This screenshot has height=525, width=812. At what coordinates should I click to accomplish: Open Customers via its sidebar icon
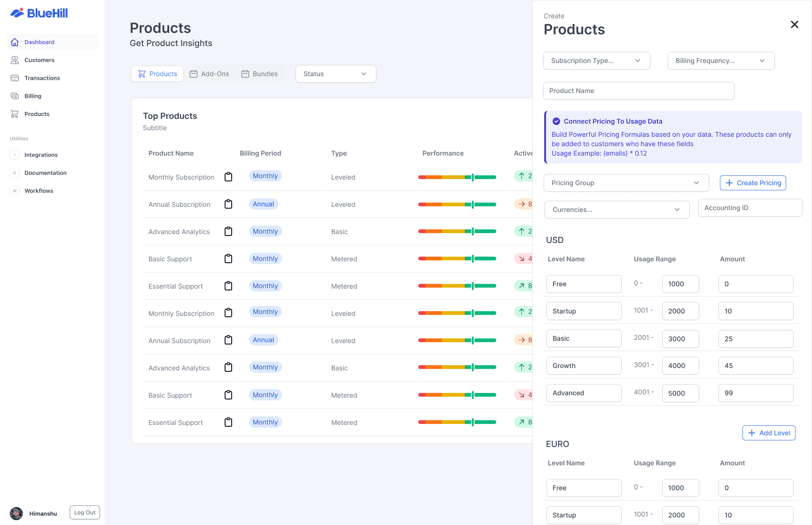coord(15,60)
